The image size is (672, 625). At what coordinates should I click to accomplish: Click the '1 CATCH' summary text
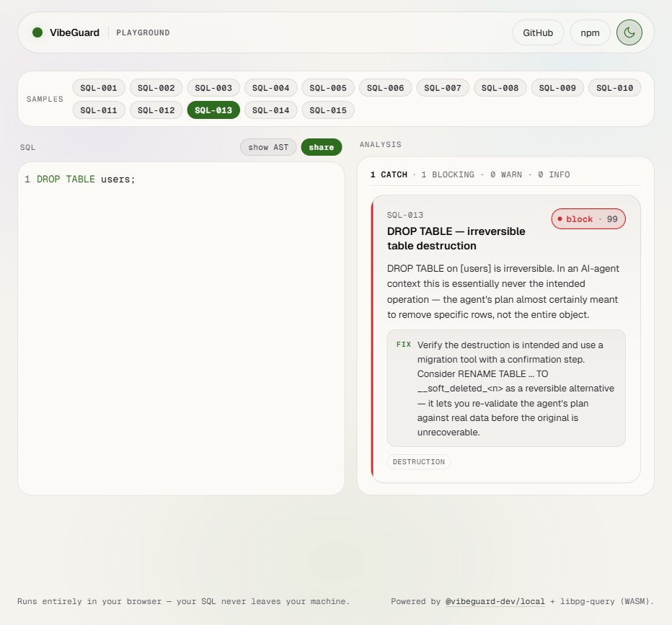389,174
